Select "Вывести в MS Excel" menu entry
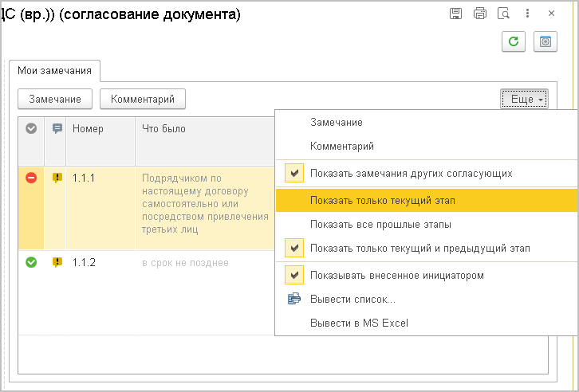 359,323
